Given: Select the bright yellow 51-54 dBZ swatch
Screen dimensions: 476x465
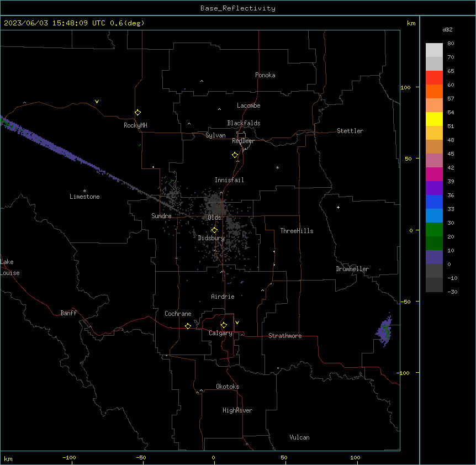Looking at the screenshot, I should tap(434, 119).
